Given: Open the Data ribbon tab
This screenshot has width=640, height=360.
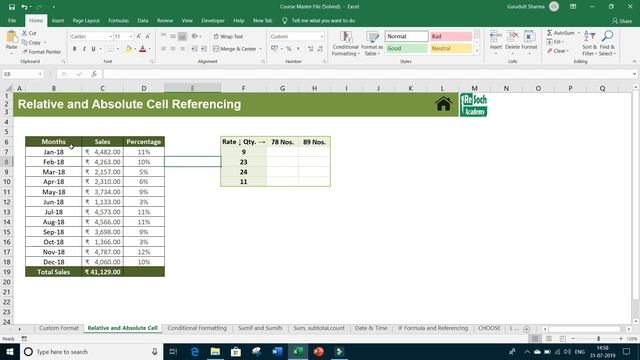Looking at the screenshot, I should [x=142, y=20].
